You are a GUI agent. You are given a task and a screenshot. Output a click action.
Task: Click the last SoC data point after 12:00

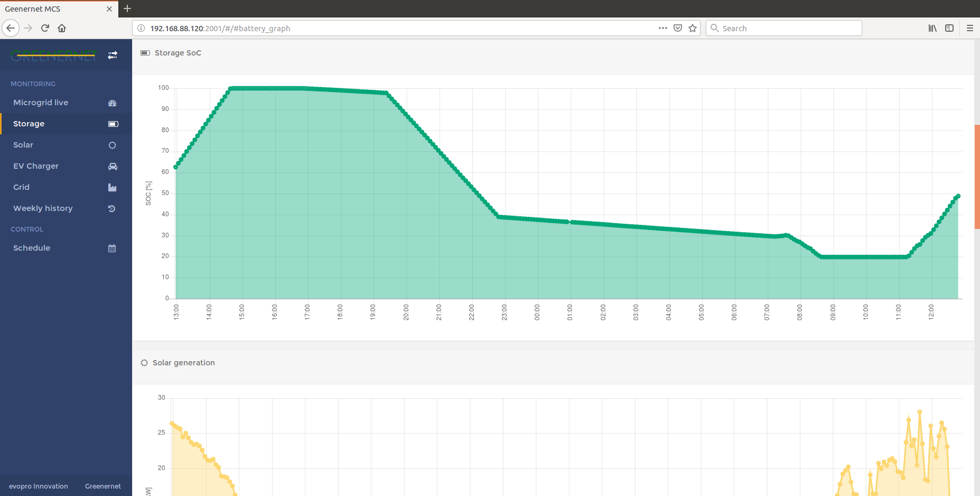coord(958,196)
